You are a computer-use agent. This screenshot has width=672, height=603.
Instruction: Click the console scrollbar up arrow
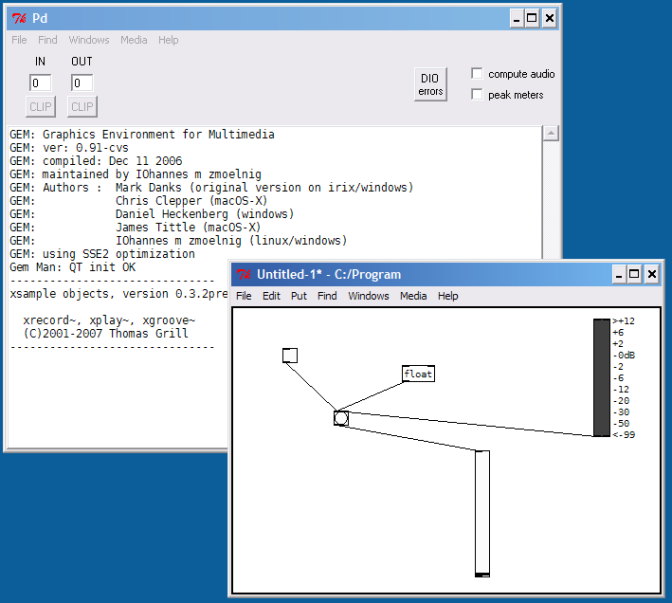[549, 133]
